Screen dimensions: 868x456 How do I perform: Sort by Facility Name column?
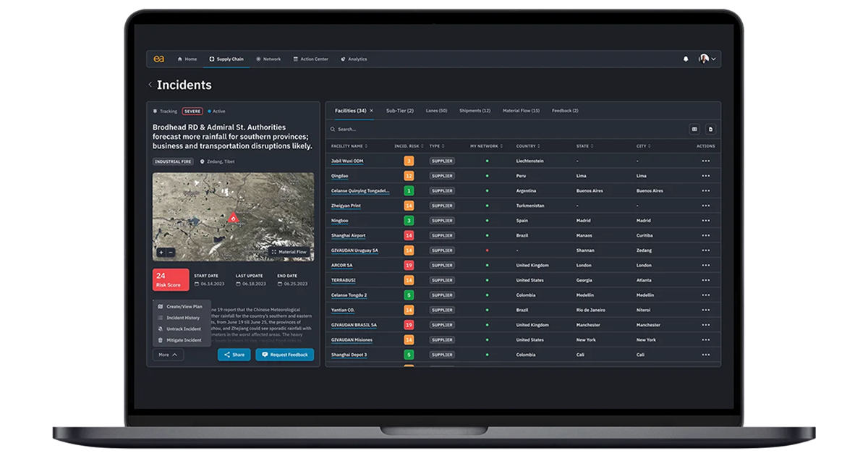click(349, 146)
